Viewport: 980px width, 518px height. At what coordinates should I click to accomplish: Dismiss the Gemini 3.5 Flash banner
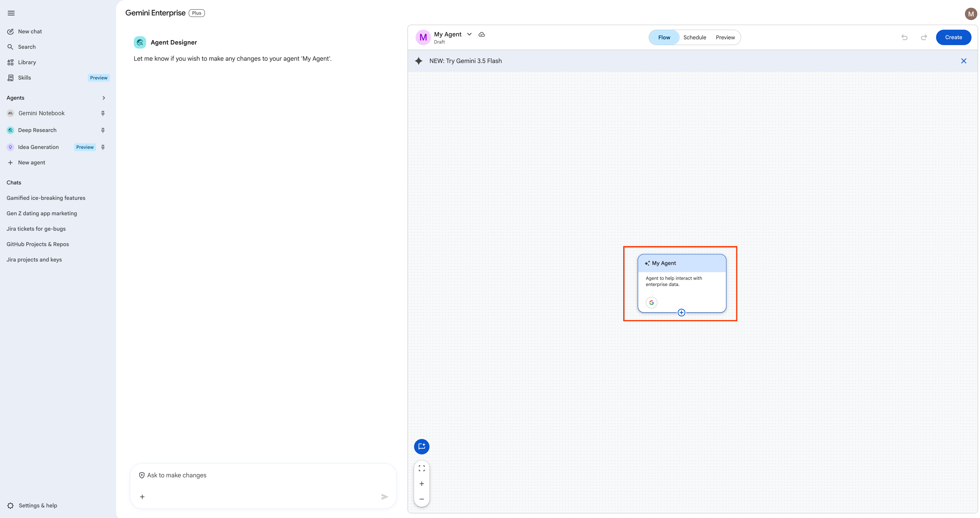click(x=964, y=61)
